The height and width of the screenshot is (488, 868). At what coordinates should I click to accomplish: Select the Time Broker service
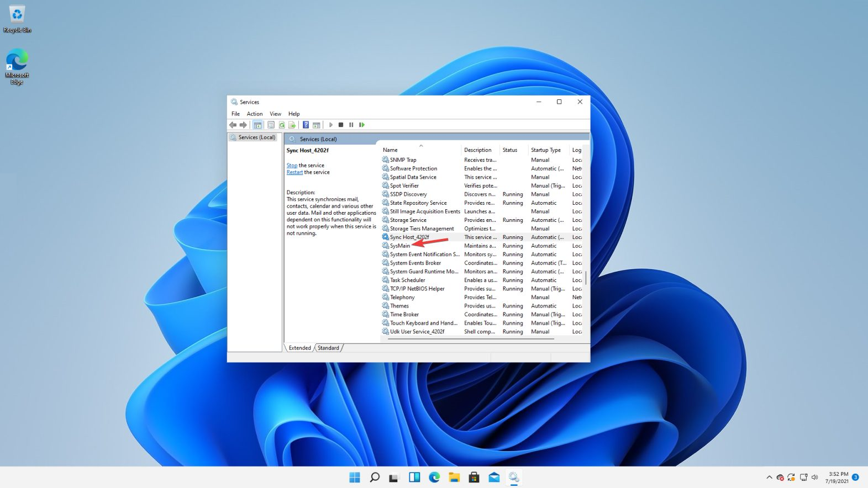pos(481,315)
